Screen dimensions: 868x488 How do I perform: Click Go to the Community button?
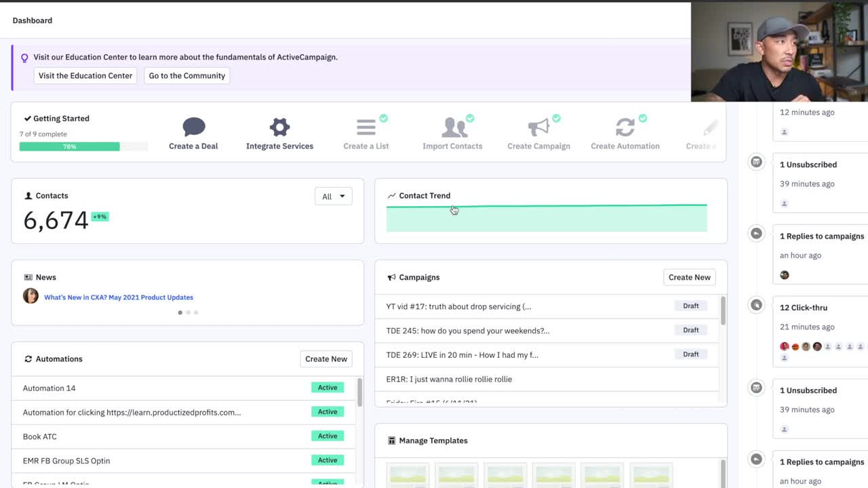click(x=187, y=76)
